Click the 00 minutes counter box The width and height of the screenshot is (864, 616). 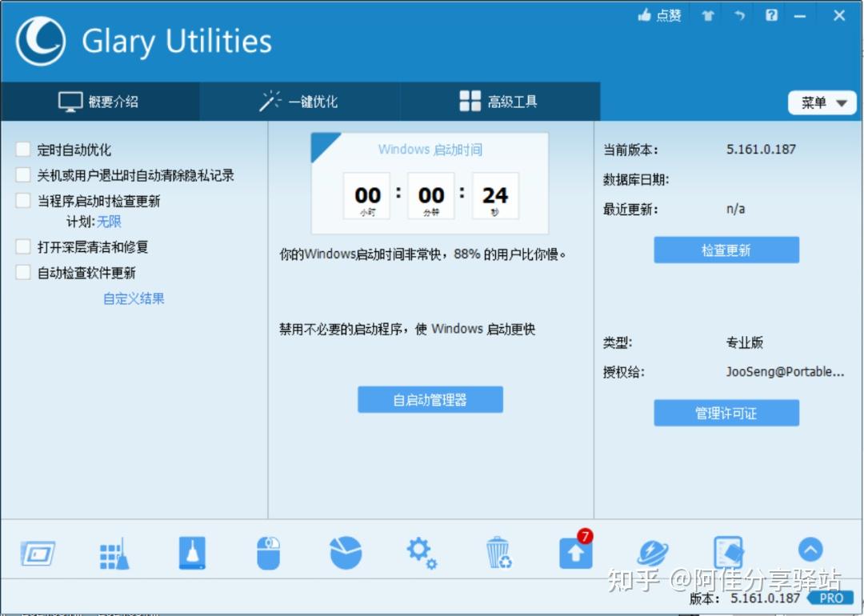coord(431,196)
